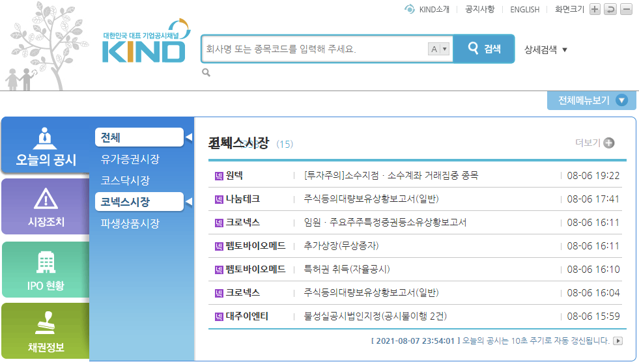
Task: Reset screen size with return icon
Action: [x=610, y=9]
